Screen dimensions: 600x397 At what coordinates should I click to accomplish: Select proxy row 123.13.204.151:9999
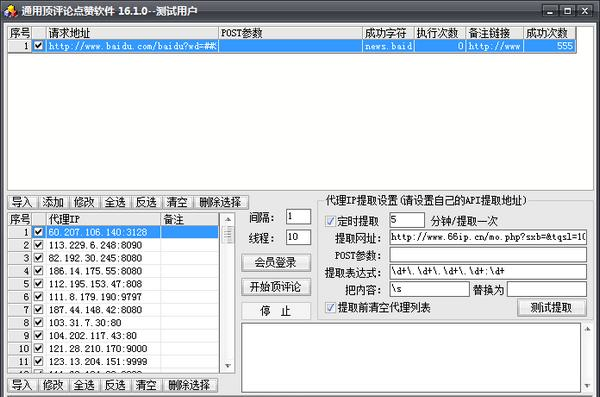coord(113,362)
